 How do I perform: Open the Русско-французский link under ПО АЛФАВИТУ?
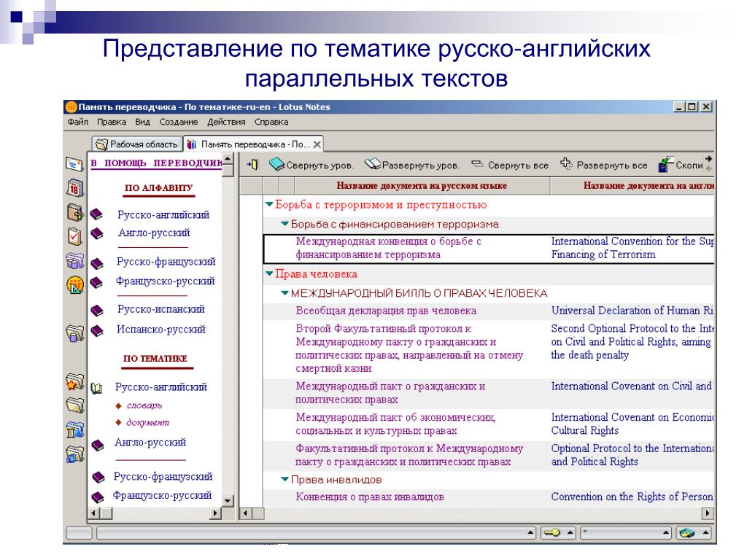click(x=166, y=262)
